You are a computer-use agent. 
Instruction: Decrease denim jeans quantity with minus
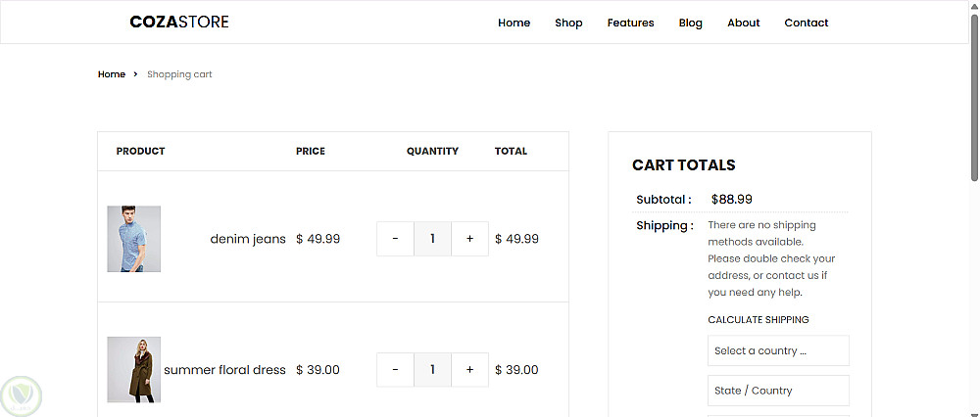click(395, 239)
